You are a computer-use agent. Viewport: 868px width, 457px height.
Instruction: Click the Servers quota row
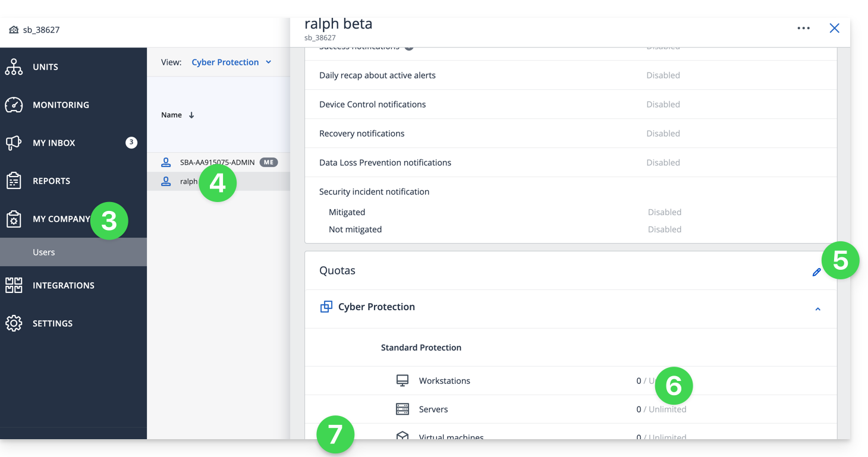(x=433, y=409)
